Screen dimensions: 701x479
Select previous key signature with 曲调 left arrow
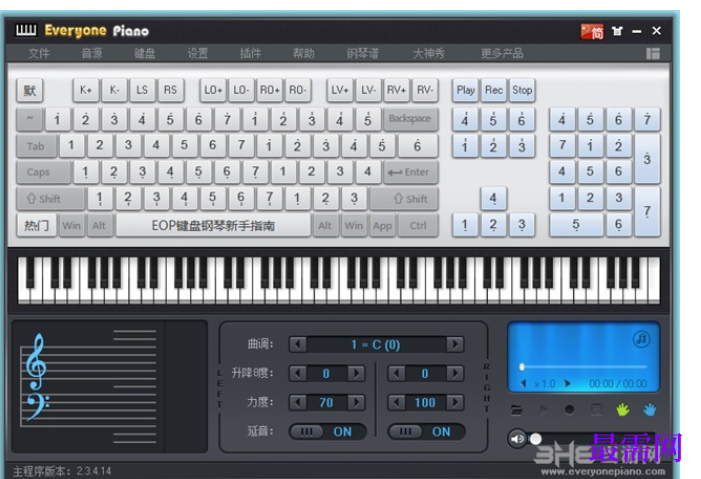297,344
